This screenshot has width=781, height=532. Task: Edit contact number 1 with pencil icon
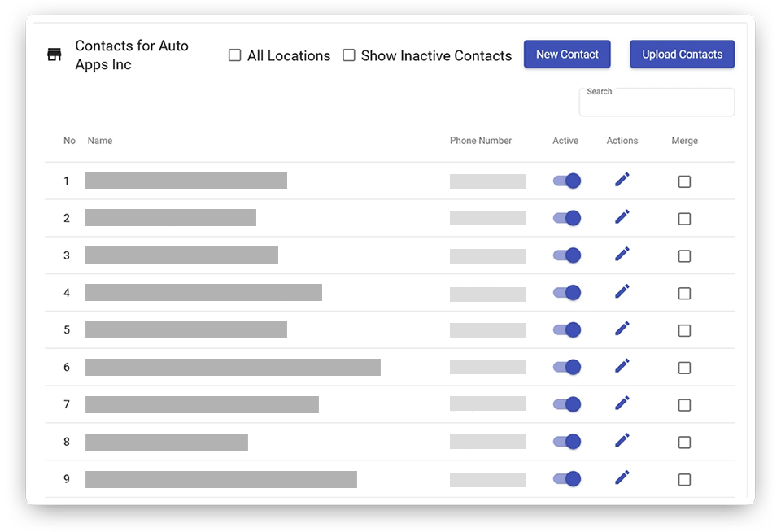pos(622,180)
